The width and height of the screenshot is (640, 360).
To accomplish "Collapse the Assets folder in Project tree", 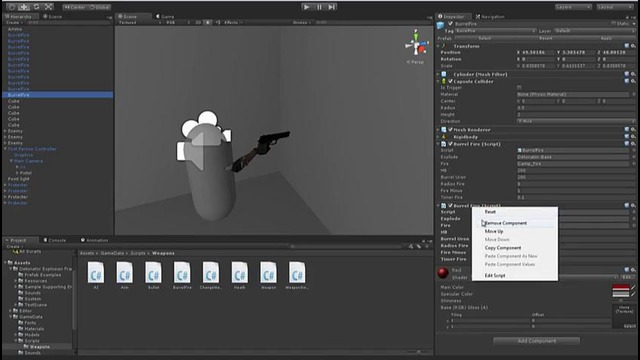I will coord(5,262).
